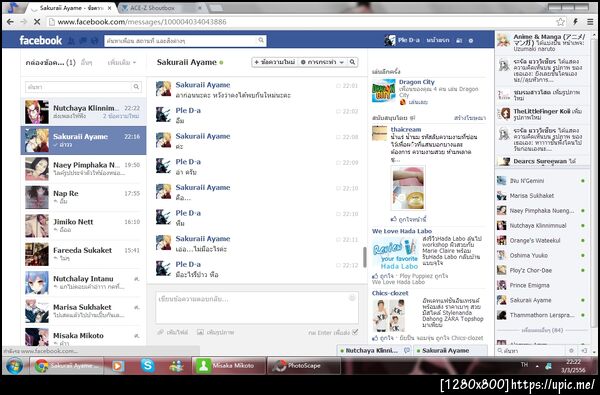Go to หน้าแรก home link
This screenshot has width=600, height=395.
pos(438,40)
